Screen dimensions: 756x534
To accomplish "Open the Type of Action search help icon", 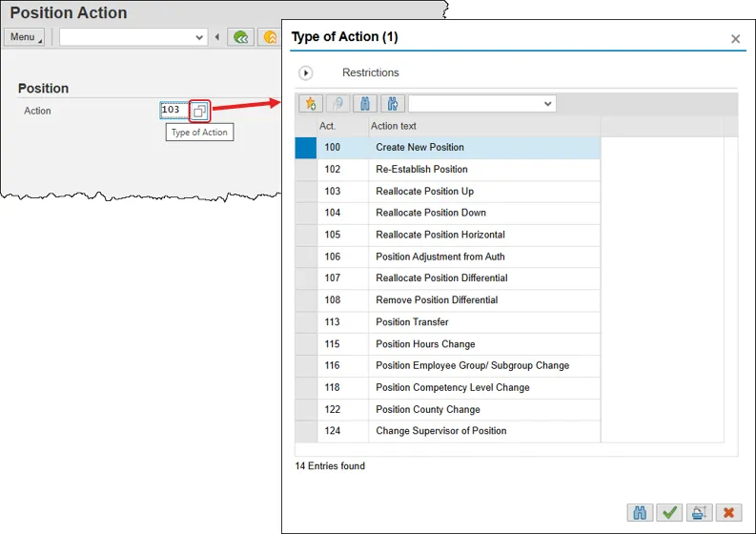I will pos(199,112).
